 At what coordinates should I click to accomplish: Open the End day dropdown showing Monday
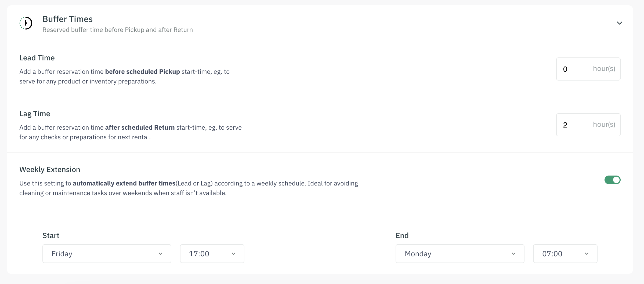(x=460, y=254)
